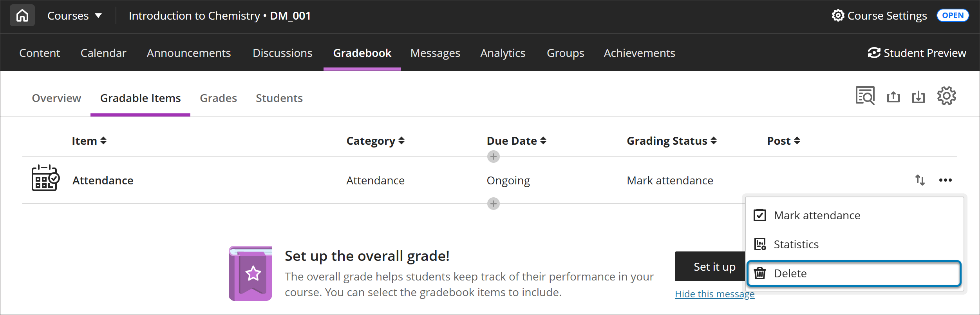
Task: Sort by Due Date column
Action: [x=516, y=141]
